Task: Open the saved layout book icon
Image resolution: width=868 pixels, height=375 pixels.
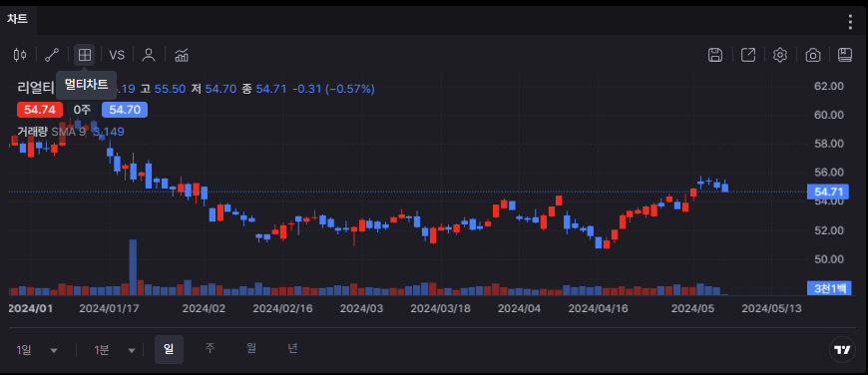Action: coord(845,55)
